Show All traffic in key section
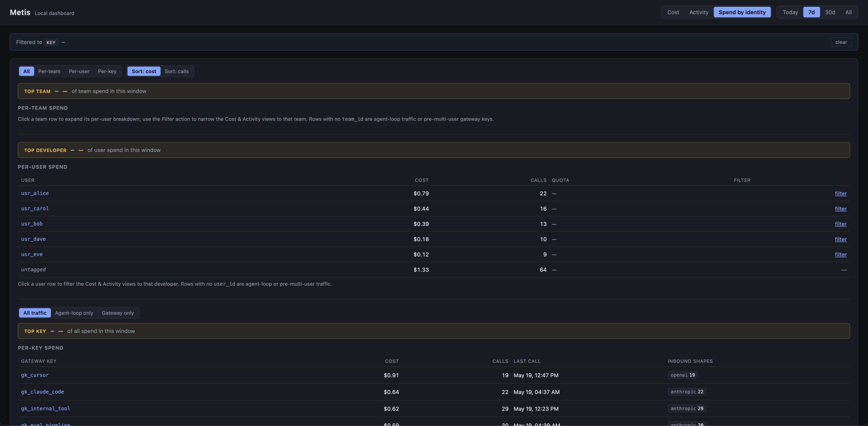Image resolution: width=868 pixels, height=426 pixels. 35,313
